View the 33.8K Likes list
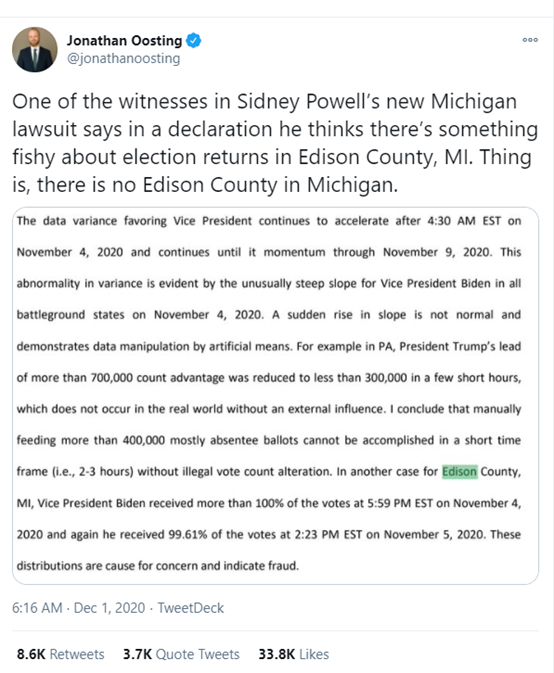This screenshot has height=673, width=554. (294, 654)
